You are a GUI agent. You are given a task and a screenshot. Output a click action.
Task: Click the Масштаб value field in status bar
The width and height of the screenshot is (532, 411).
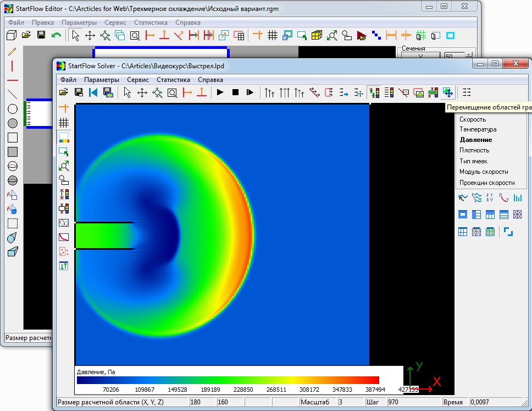click(350, 402)
